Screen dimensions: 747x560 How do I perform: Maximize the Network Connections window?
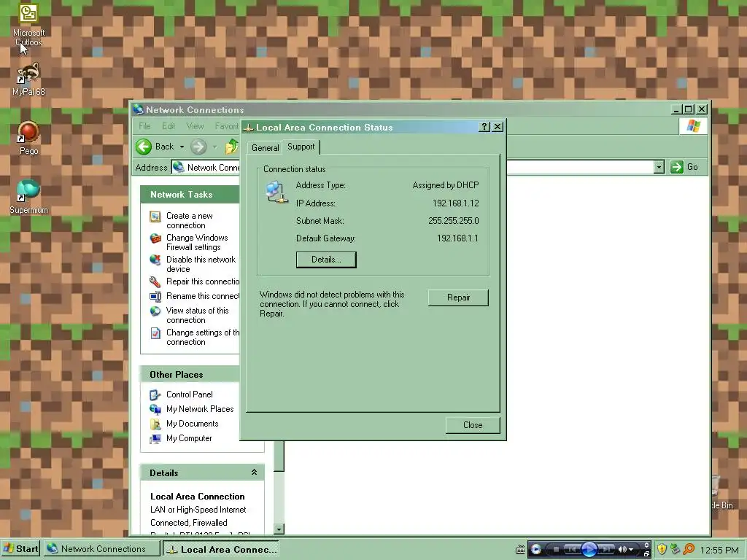pos(688,109)
